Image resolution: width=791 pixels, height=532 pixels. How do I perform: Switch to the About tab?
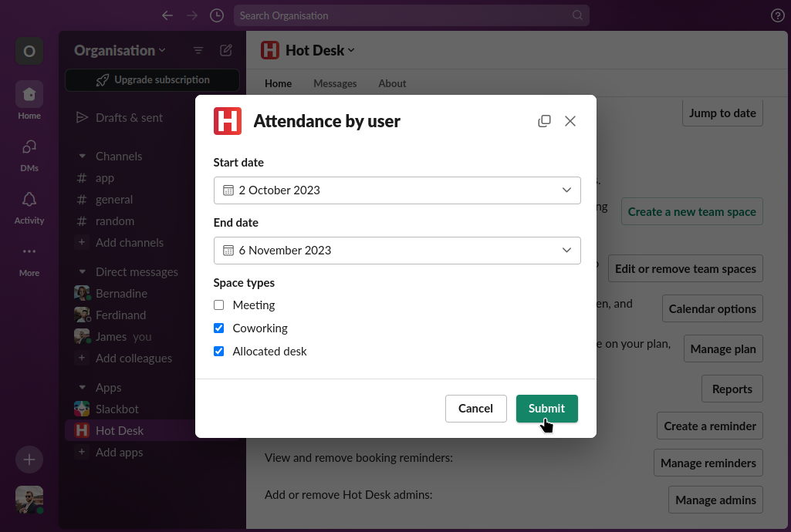(x=392, y=83)
